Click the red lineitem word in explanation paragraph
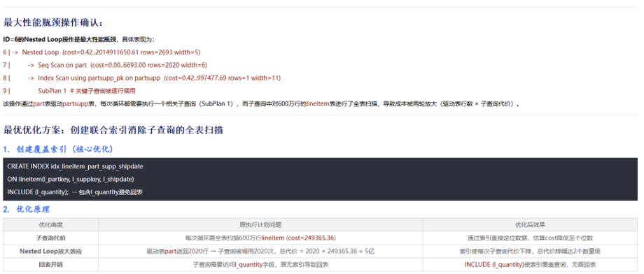Screen dimensions: 644x274 [321, 104]
